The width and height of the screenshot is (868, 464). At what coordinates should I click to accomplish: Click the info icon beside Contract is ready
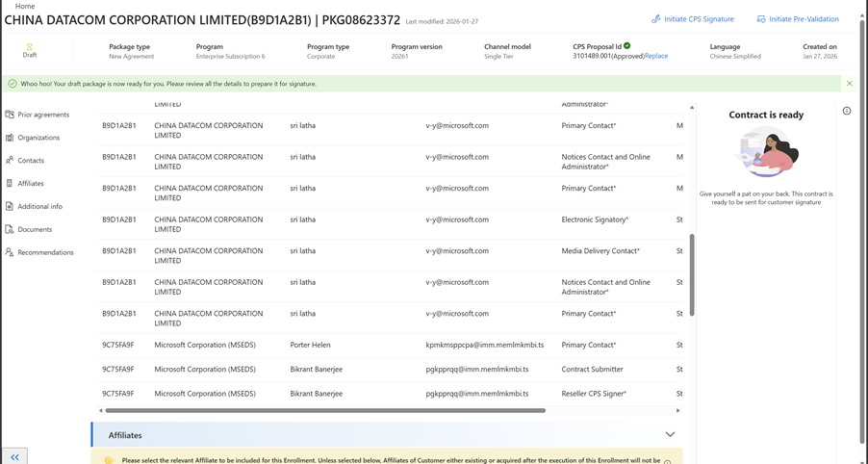tap(847, 111)
